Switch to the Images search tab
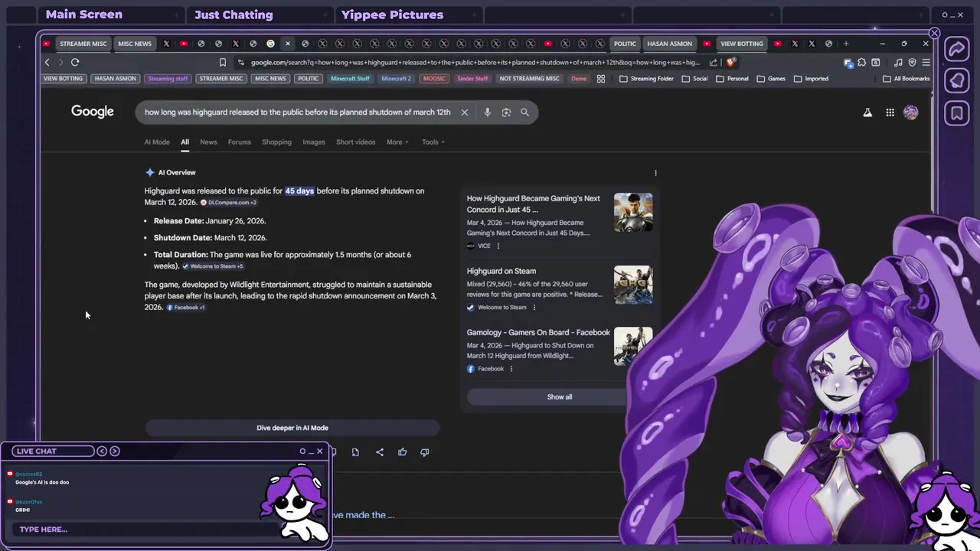Viewport: 980px width, 551px height. (x=314, y=142)
